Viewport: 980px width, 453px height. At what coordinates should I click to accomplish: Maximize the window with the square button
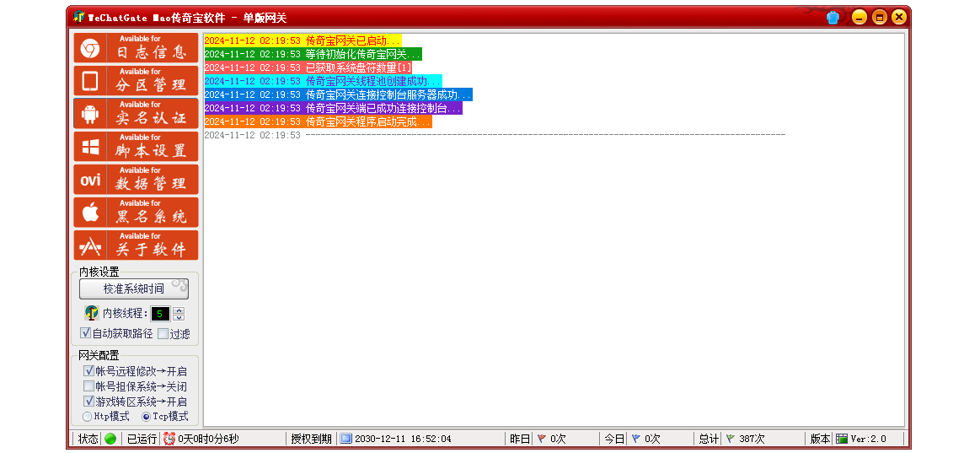(x=880, y=18)
